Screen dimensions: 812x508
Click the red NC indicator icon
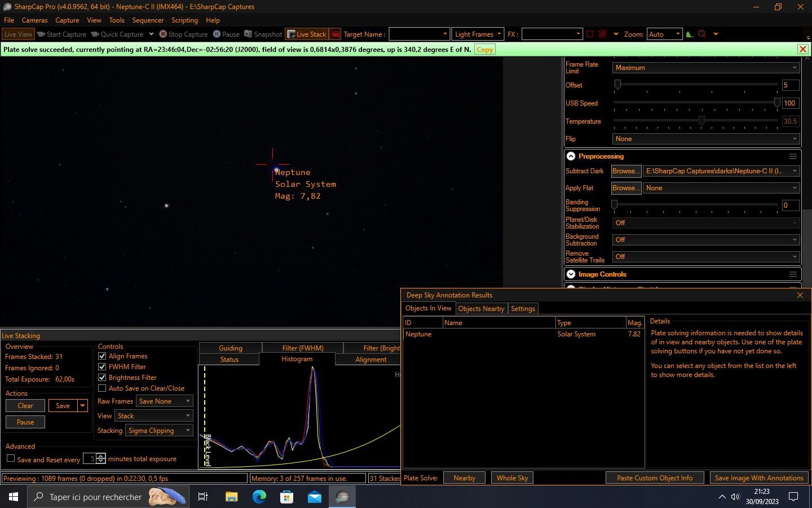pos(336,34)
